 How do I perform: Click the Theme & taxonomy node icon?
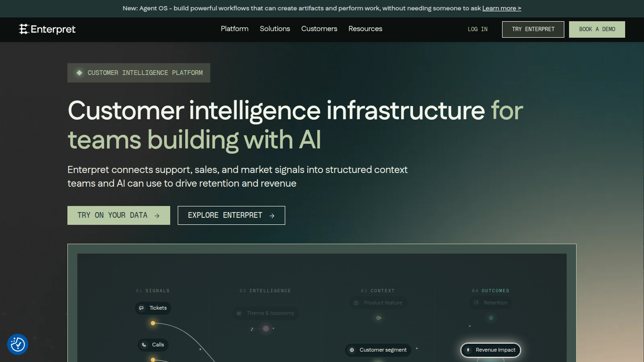pos(239,313)
